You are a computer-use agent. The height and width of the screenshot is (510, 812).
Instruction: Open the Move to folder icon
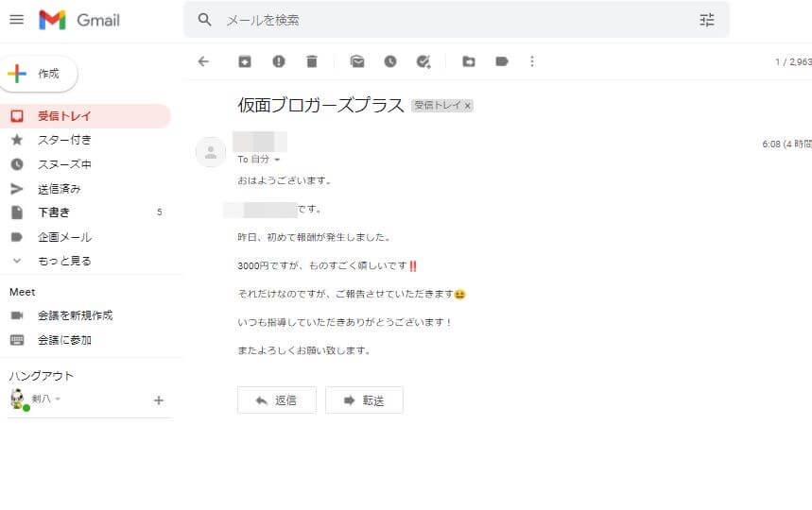click(x=469, y=61)
